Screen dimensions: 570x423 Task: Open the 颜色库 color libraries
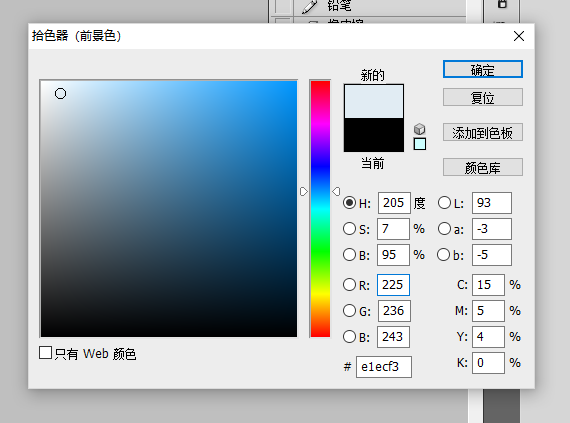(x=483, y=168)
